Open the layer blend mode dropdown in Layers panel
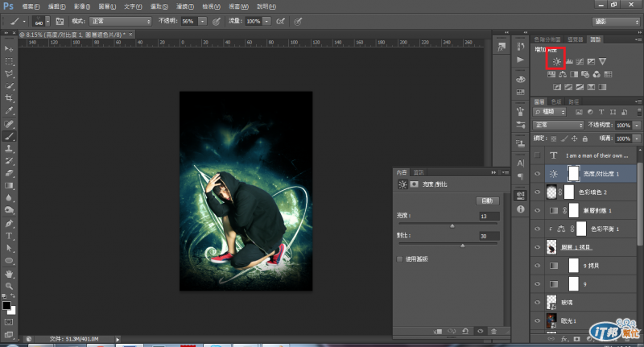 559,126
